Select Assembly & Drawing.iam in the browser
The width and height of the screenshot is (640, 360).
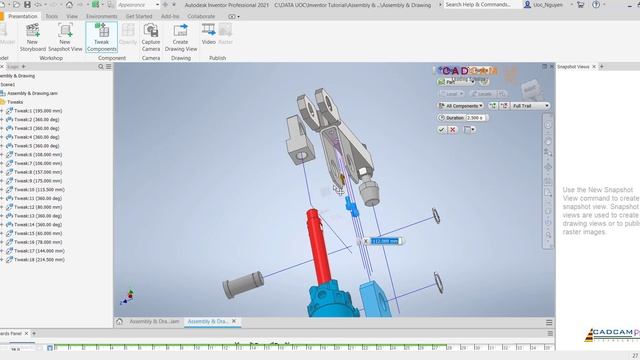32,93
